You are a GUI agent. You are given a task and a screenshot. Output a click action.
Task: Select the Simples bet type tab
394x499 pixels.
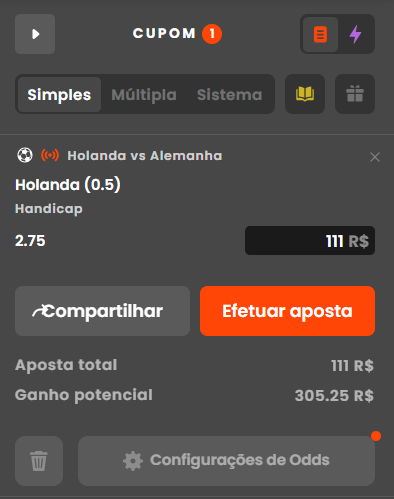[x=59, y=95]
